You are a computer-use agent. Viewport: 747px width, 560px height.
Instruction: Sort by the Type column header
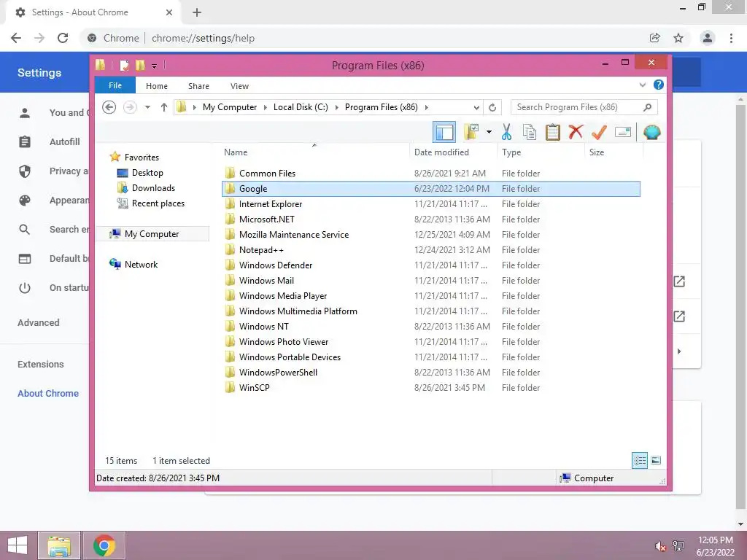(541, 152)
